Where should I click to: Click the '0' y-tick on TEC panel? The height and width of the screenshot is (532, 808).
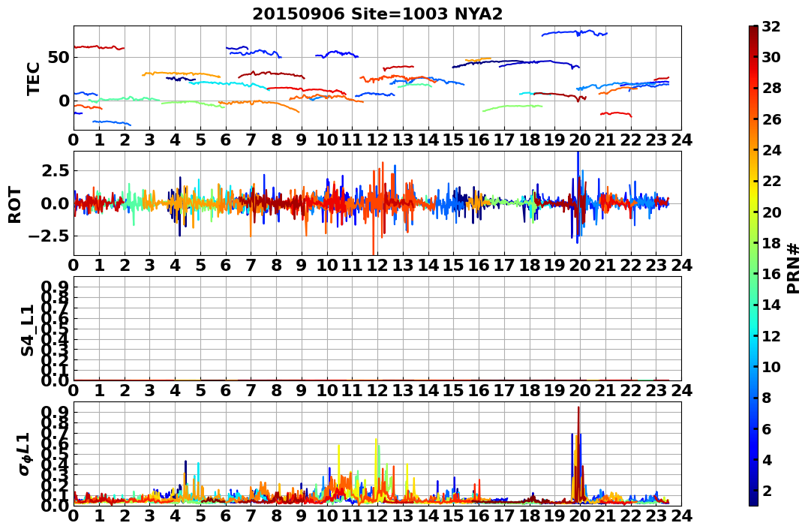click(x=64, y=101)
